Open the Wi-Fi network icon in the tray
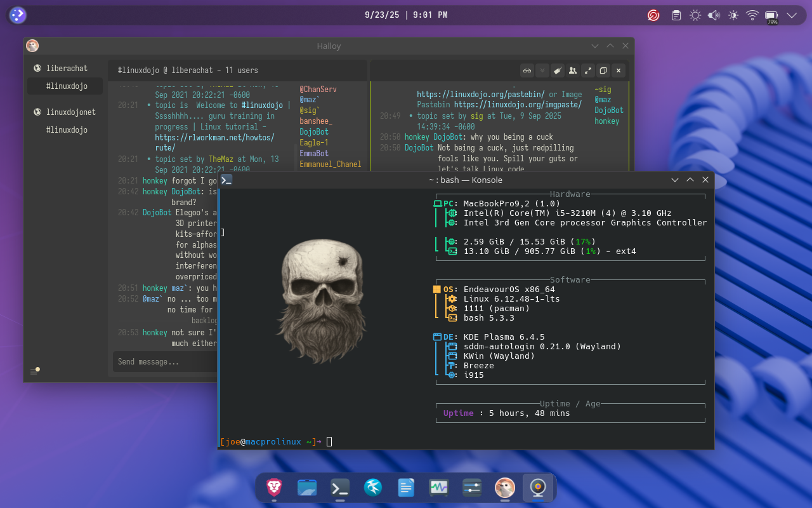 click(x=752, y=15)
